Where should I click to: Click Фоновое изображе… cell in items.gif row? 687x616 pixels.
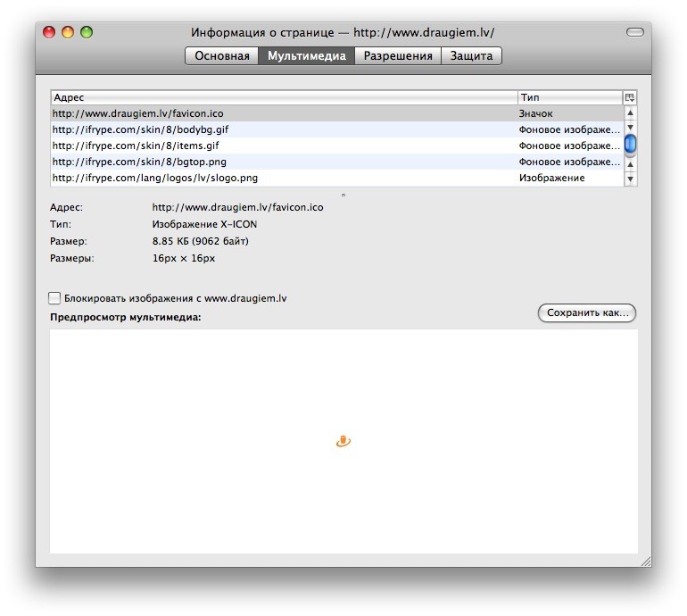tap(569, 146)
